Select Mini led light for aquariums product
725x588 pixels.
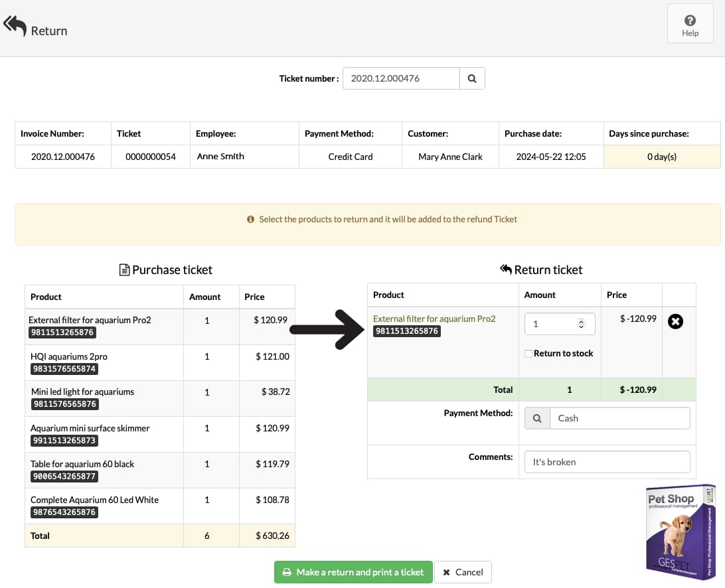(x=83, y=392)
